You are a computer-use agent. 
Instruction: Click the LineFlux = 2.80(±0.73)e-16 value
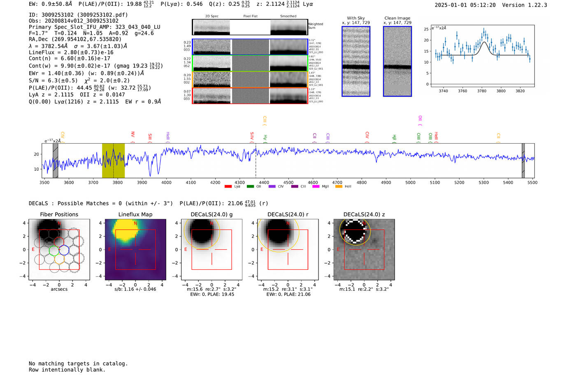[x=71, y=53]
